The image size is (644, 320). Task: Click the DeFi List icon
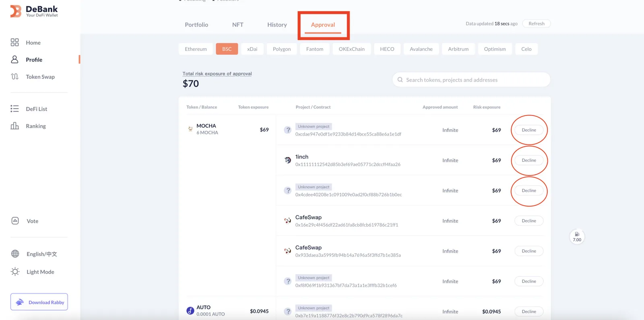pyautogui.click(x=15, y=109)
